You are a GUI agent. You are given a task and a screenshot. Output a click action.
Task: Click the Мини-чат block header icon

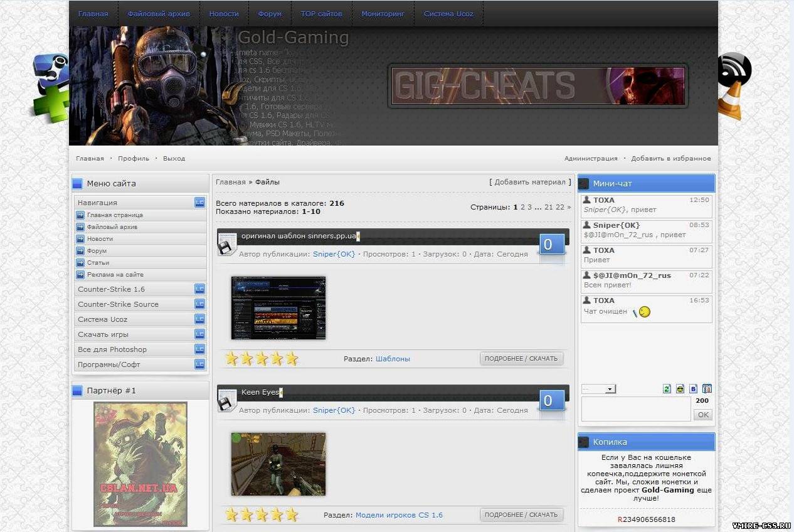point(584,184)
